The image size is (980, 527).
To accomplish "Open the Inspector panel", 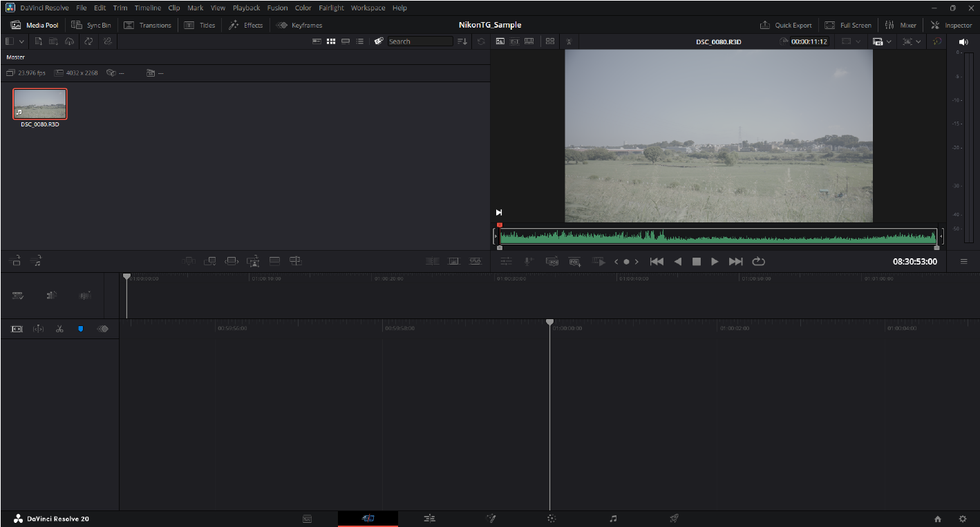I will tap(951, 25).
